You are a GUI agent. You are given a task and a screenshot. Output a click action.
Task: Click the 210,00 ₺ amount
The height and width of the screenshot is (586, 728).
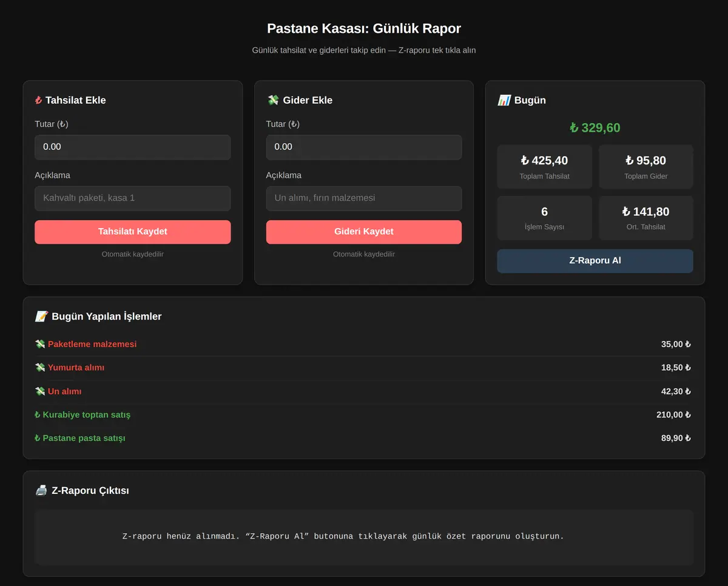click(x=674, y=415)
